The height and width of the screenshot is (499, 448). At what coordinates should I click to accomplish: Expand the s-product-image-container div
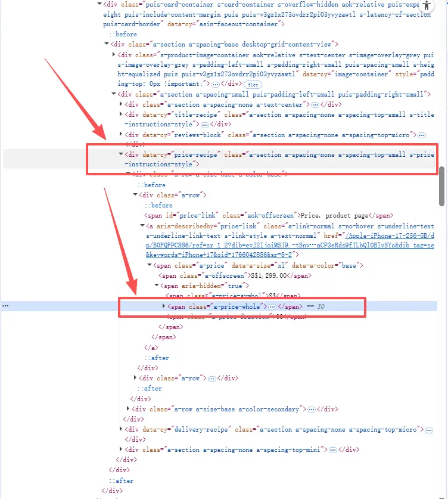[114, 55]
